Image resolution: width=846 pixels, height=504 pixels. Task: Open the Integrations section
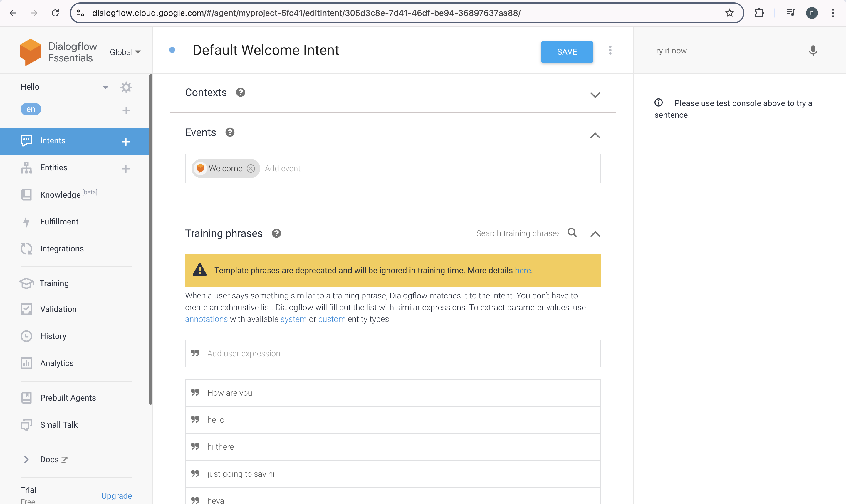[x=62, y=248]
